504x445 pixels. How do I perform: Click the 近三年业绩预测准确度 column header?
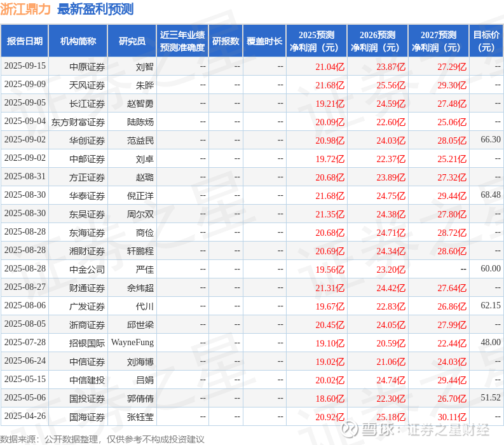click(x=182, y=41)
